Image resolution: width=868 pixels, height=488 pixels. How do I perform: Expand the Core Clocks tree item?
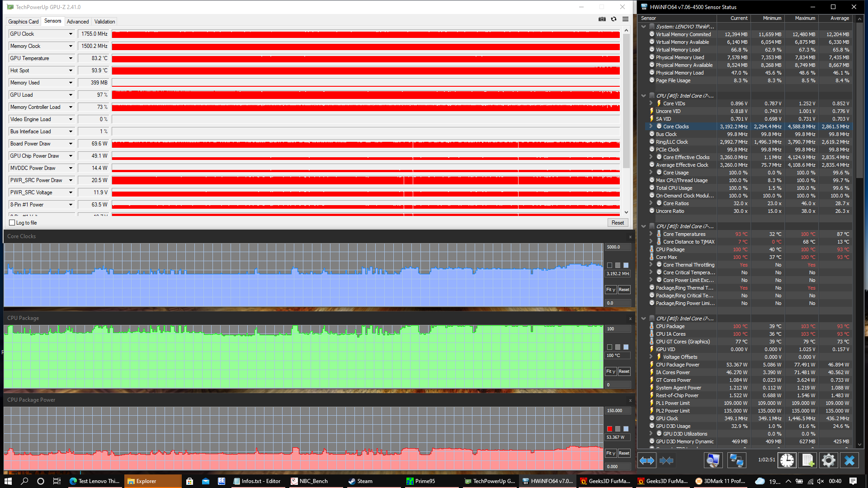[651, 127]
